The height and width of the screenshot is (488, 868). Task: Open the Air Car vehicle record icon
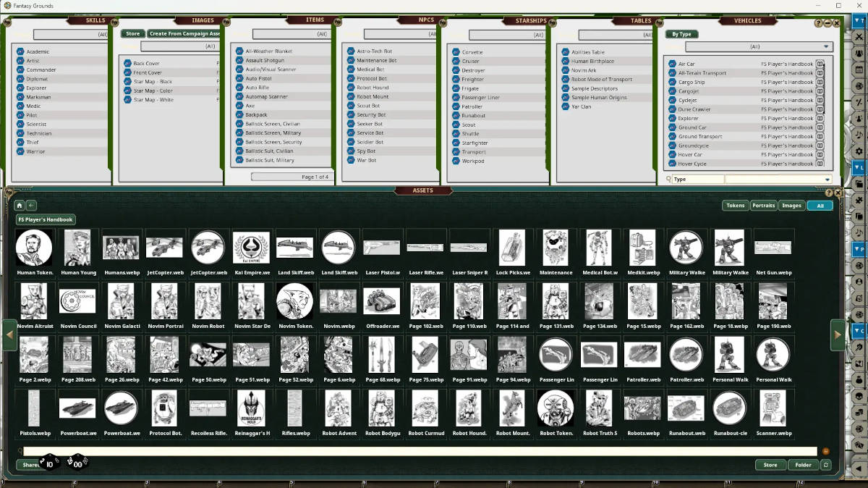673,64
